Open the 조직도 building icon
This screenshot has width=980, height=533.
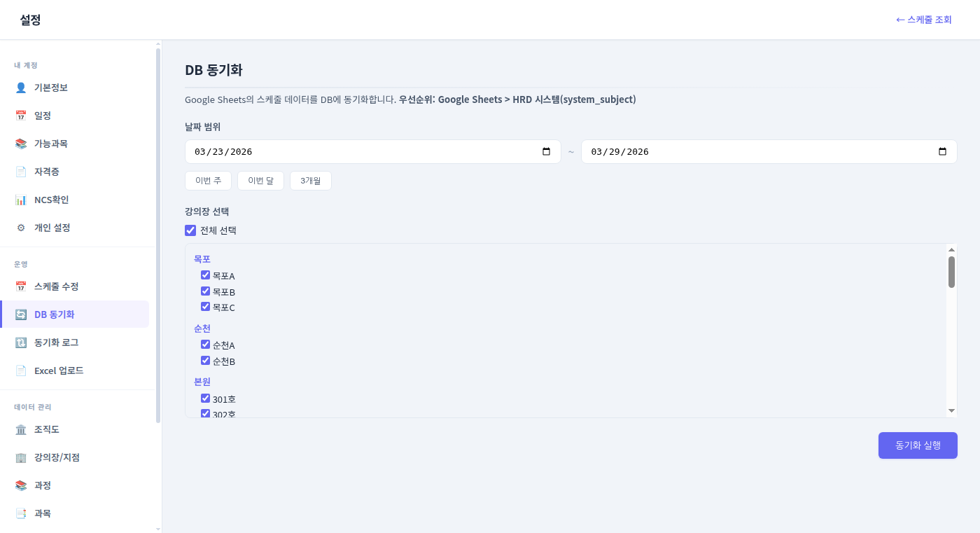[x=20, y=429]
